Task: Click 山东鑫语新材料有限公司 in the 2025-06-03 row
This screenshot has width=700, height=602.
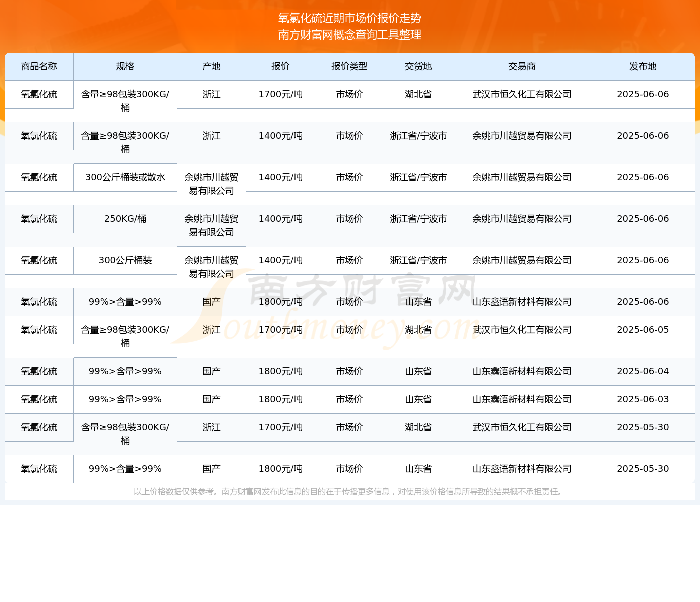Action: (x=522, y=399)
